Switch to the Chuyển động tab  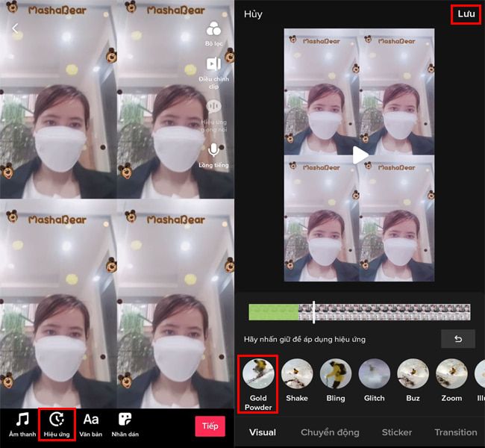tap(330, 432)
